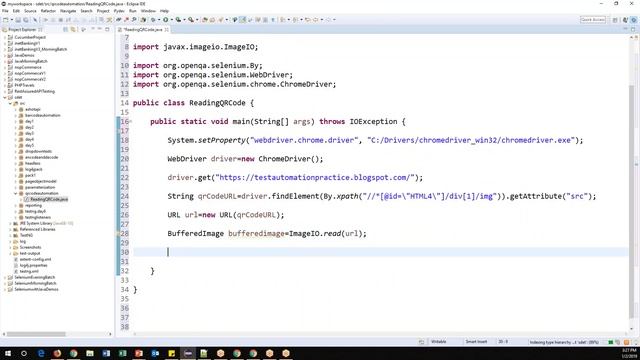The height and width of the screenshot is (360, 640).
Task: Open the Debug button dropdown arrow
Action: coord(158,20)
